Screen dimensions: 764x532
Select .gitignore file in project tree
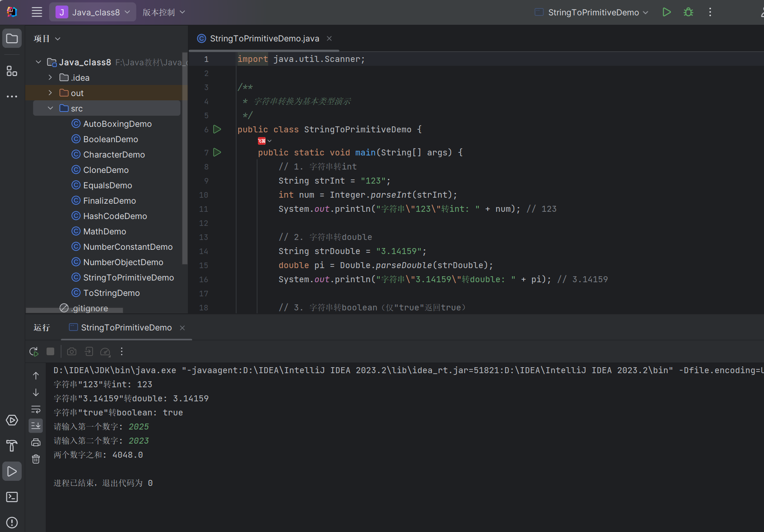pos(84,308)
